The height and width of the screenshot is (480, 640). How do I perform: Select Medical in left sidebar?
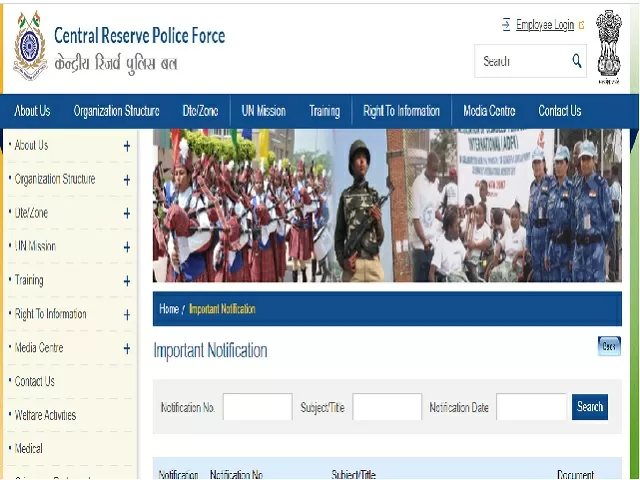[29, 449]
